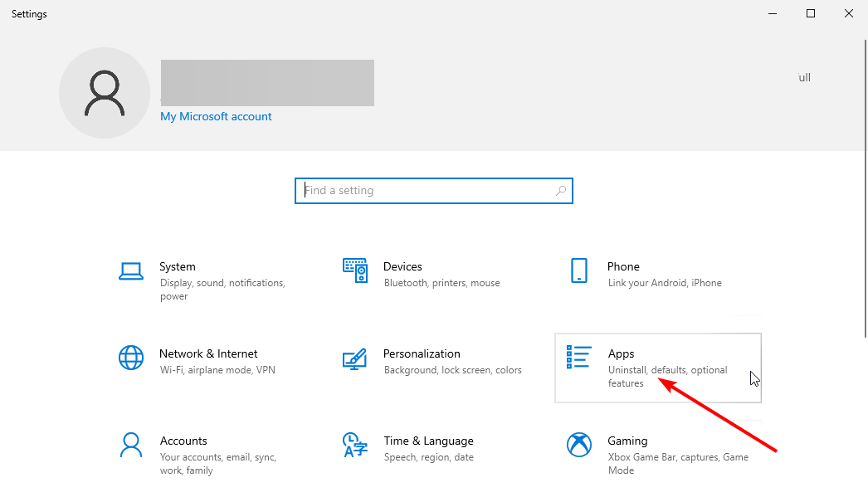Select the Time & Language heading
Viewport: 868px width, 497px height.
tap(428, 441)
